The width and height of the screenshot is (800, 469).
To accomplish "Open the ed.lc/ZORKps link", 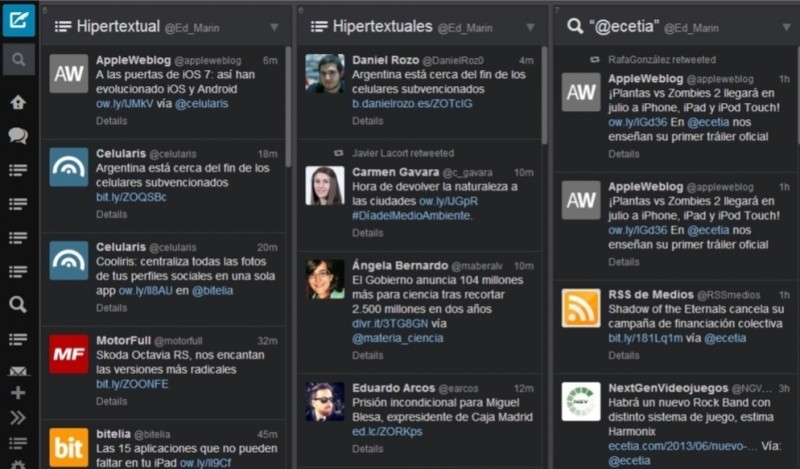I will click(387, 431).
